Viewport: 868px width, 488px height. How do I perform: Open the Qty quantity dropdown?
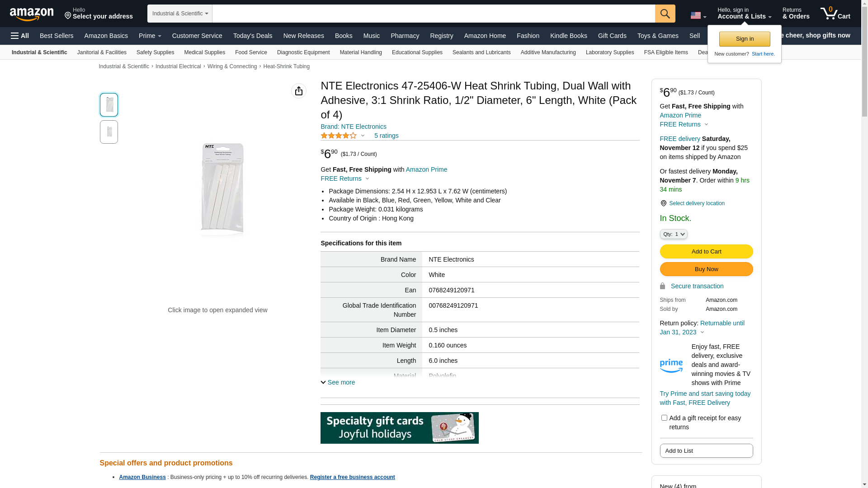point(674,234)
